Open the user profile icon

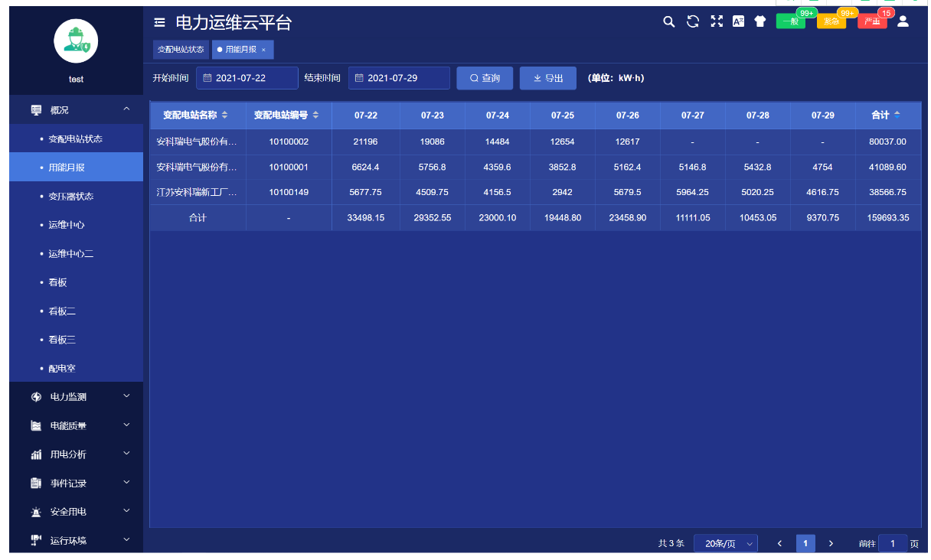(x=903, y=21)
